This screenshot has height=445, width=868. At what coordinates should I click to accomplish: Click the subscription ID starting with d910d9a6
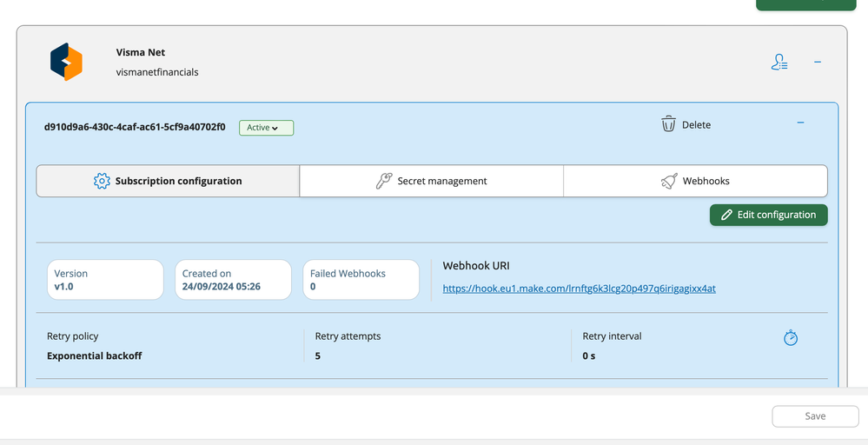(135, 127)
